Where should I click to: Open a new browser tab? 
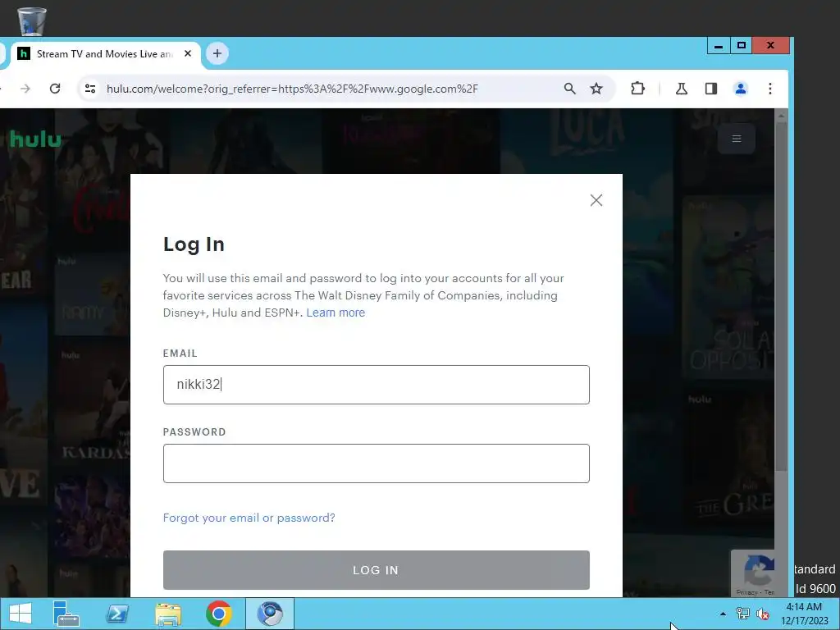[x=217, y=53]
